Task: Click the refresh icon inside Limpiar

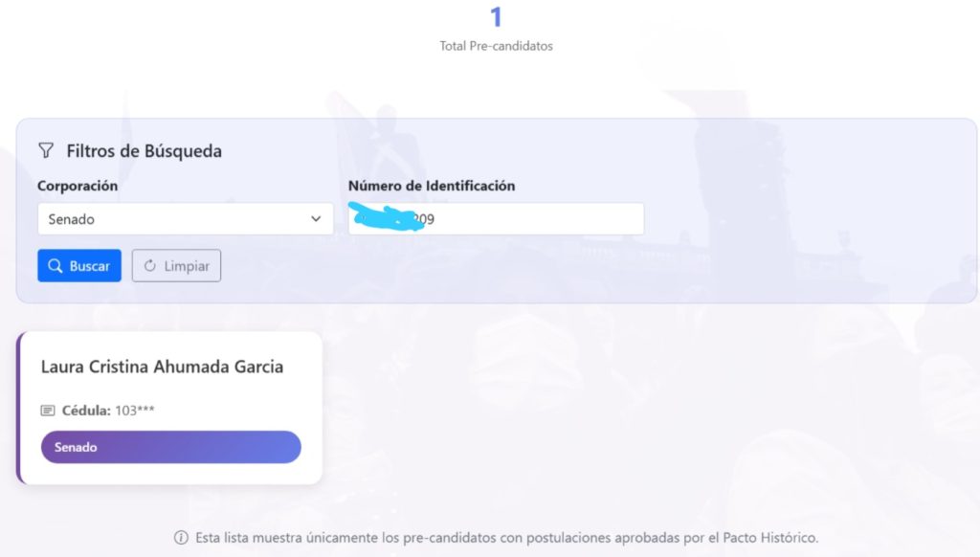Action: point(149,266)
